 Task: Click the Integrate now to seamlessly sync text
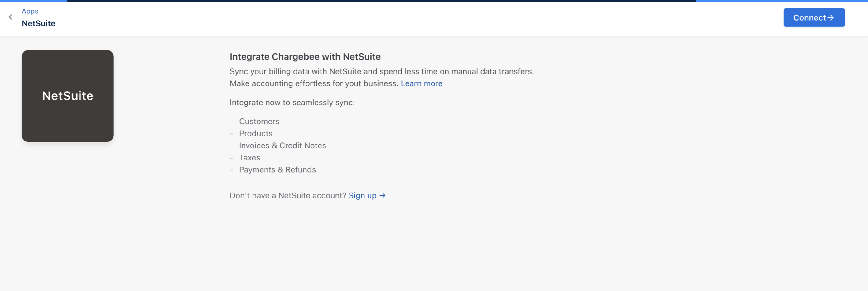(x=292, y=103)
